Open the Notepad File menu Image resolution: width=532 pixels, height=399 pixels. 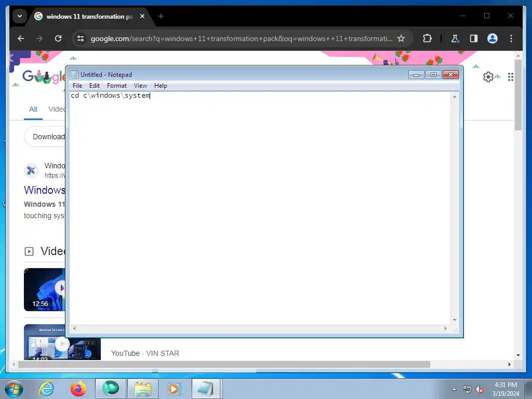click(x=77, y=86)
